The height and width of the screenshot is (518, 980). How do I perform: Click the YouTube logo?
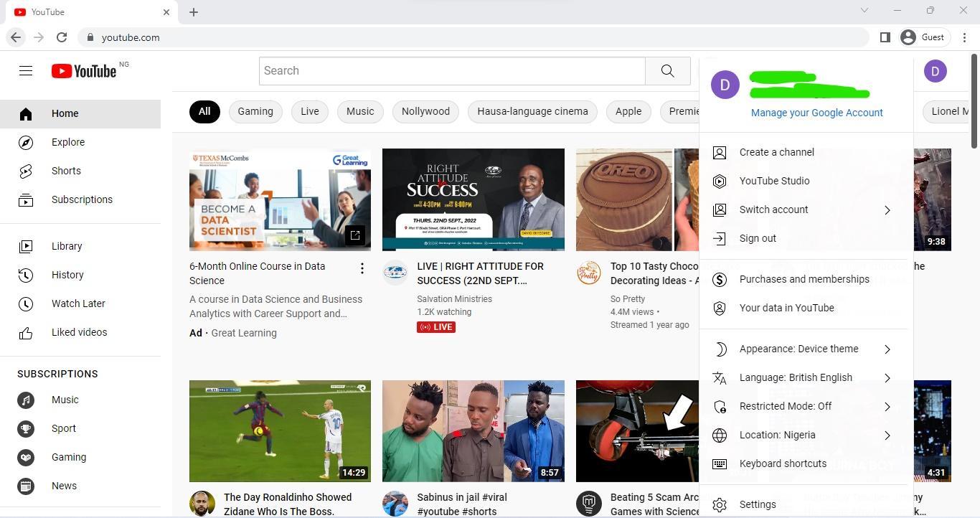(x=84, y=70)
